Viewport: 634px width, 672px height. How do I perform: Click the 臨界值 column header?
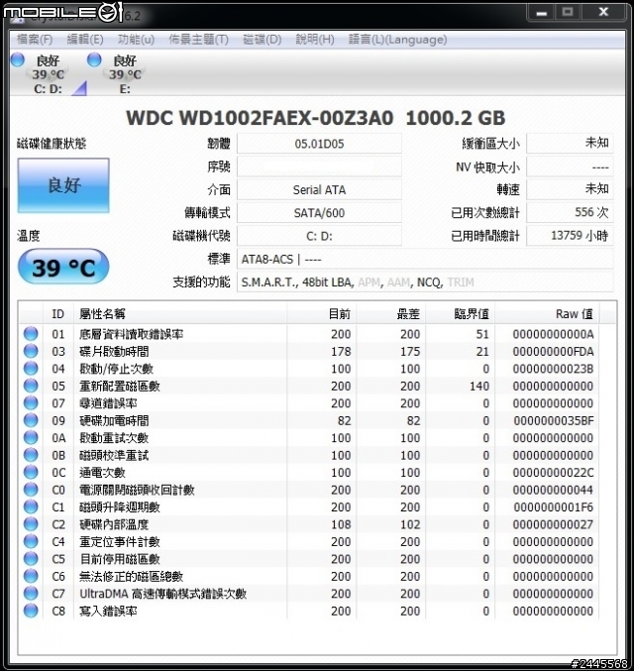tap(460, 314)
